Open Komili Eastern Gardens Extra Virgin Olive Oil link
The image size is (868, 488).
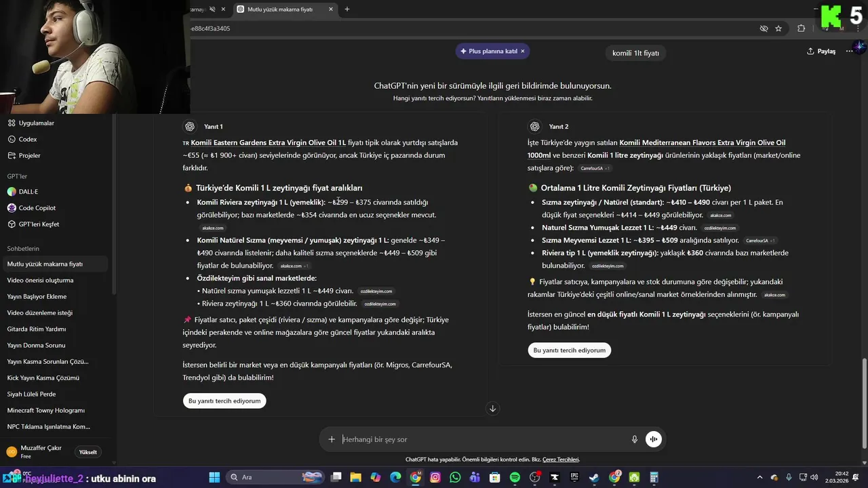(268, 143)
